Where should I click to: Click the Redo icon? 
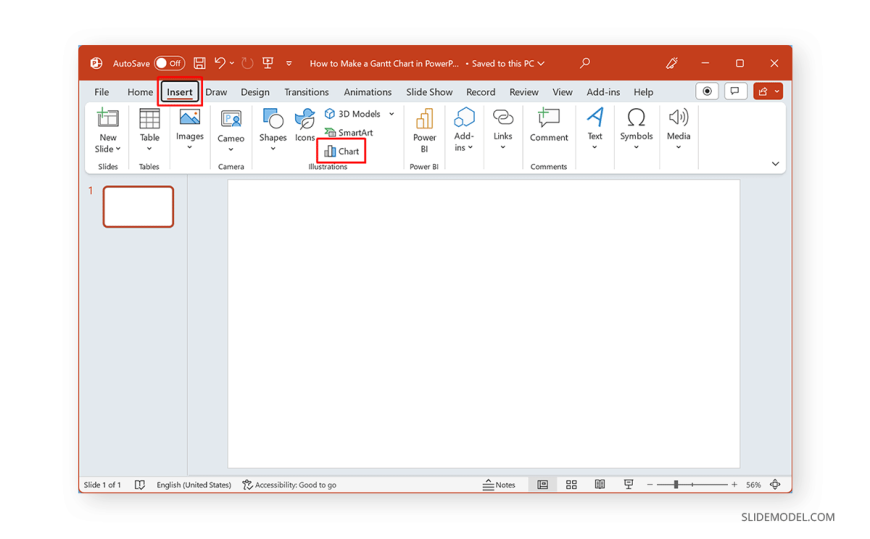pos(247,63)
